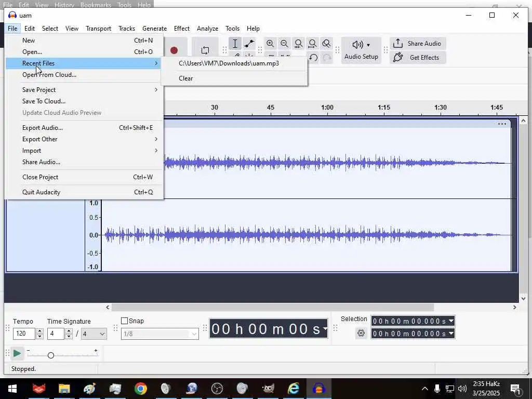Select Open From Cloud... menu entry
The width and height of the screenshot is (532, 399).
click(x=85, y=75)
